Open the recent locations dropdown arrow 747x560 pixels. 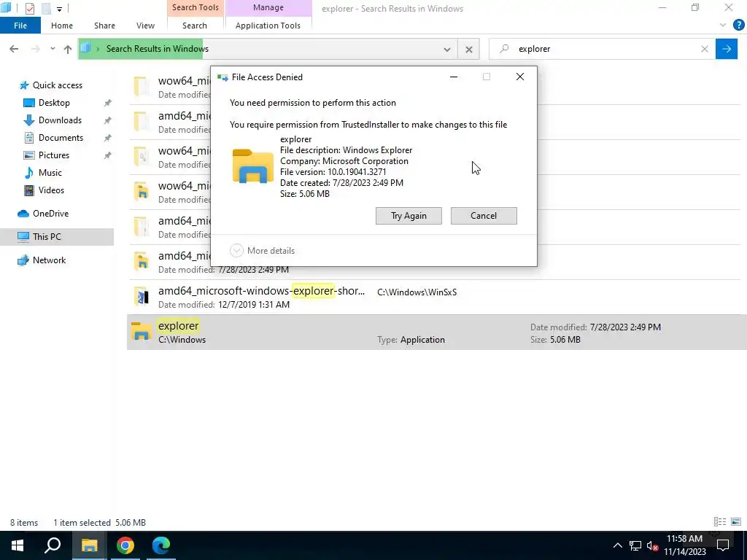click(53, 49)
